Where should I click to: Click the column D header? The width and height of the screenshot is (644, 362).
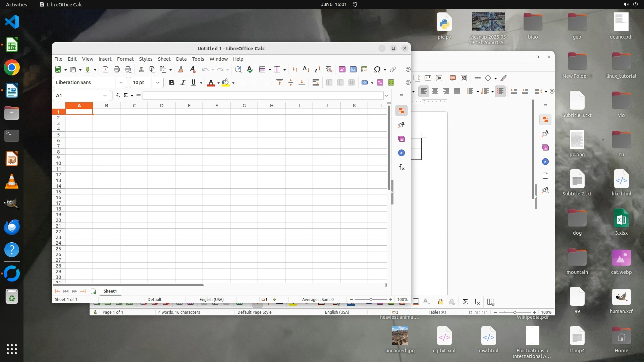pos(162,105)
